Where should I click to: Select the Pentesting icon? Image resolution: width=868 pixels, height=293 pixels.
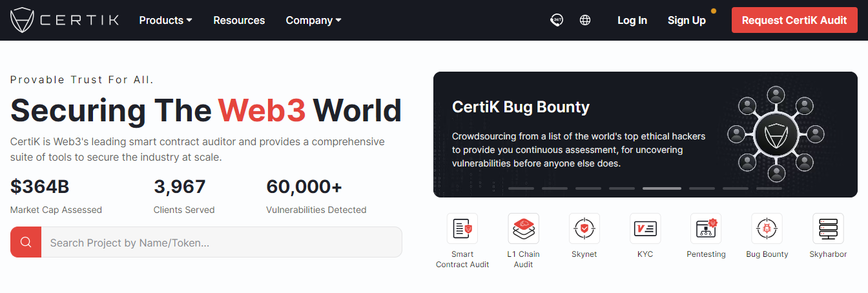(x=706, y=228)
